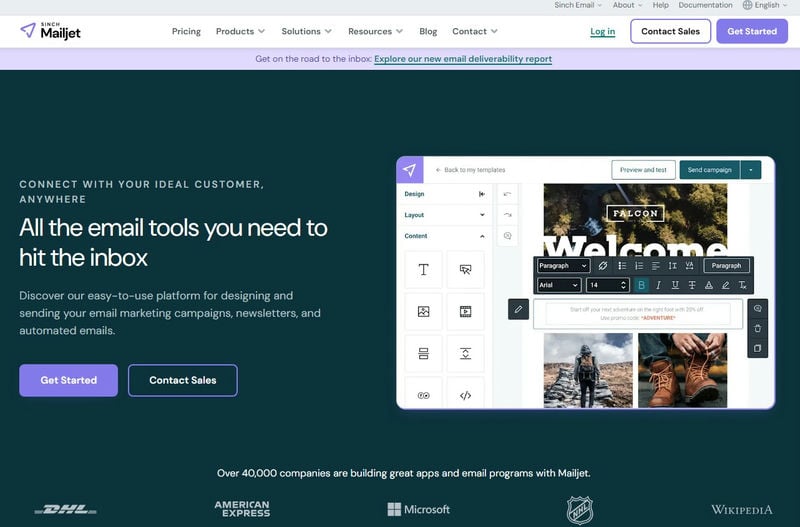Select the Text content block icon
This screenshot has height=527, width=800.
[423, 269]
